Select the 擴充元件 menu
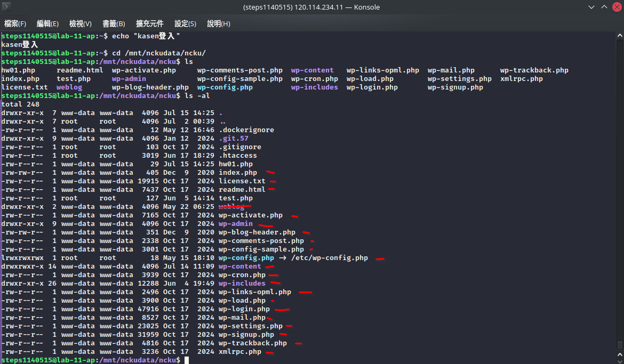 pos(149,24)
